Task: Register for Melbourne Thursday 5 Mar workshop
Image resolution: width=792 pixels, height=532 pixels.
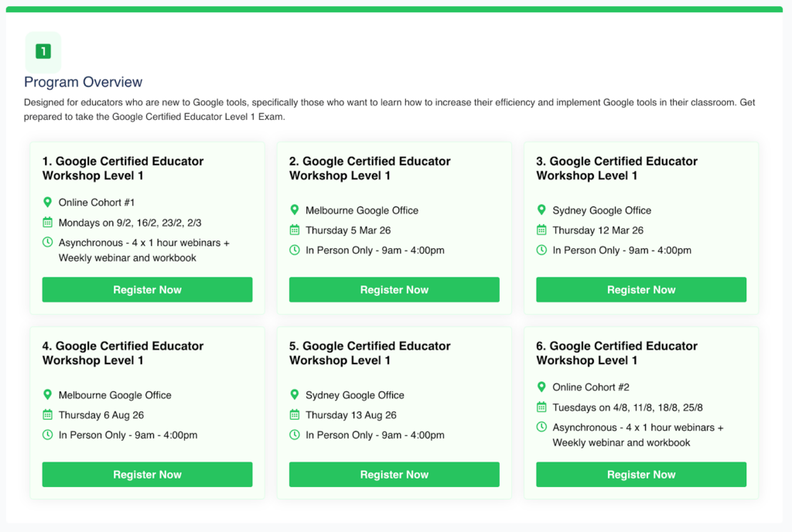Action: [x=394, y=290]
